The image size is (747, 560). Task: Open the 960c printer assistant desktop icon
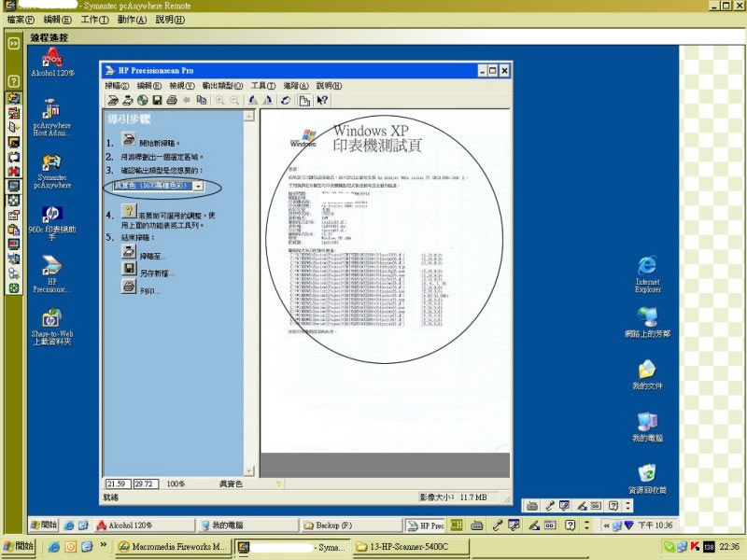coord(52,223)
